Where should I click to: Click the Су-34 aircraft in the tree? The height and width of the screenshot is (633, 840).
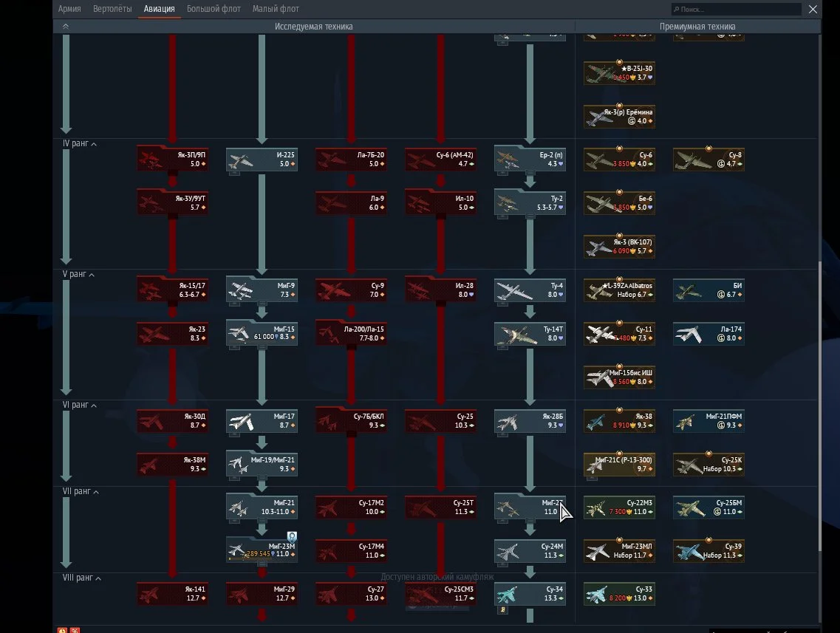pyautogui.click(x=530, y=593)
